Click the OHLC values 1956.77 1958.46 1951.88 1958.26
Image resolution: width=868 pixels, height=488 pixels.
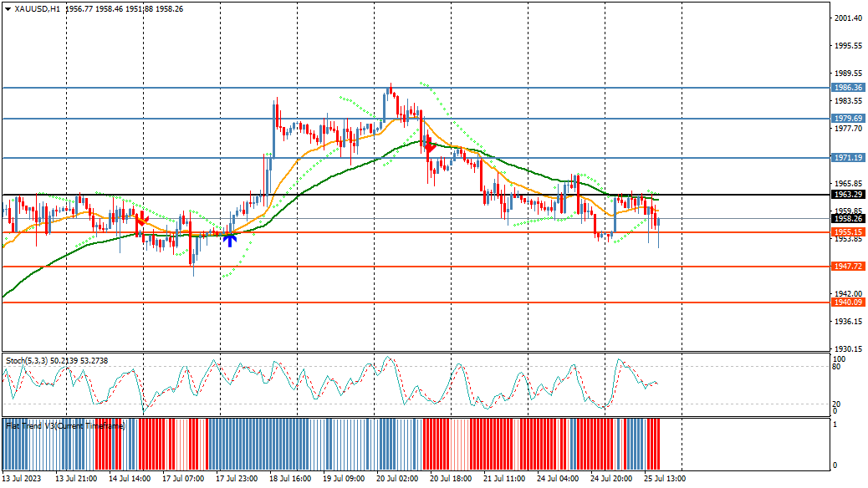point(124,9)
